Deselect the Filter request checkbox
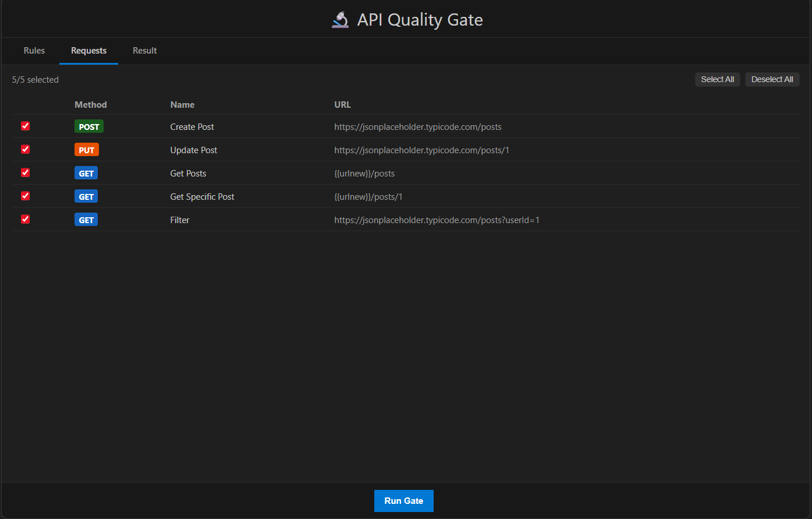The height and width of the screenshot is (519, 812). coord(25,219)
